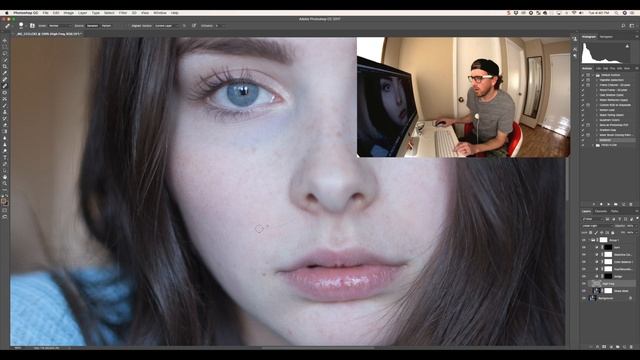The image size is (640, 360).
Task: Open the layer Opacity dropdown
Action: (636, 226)
